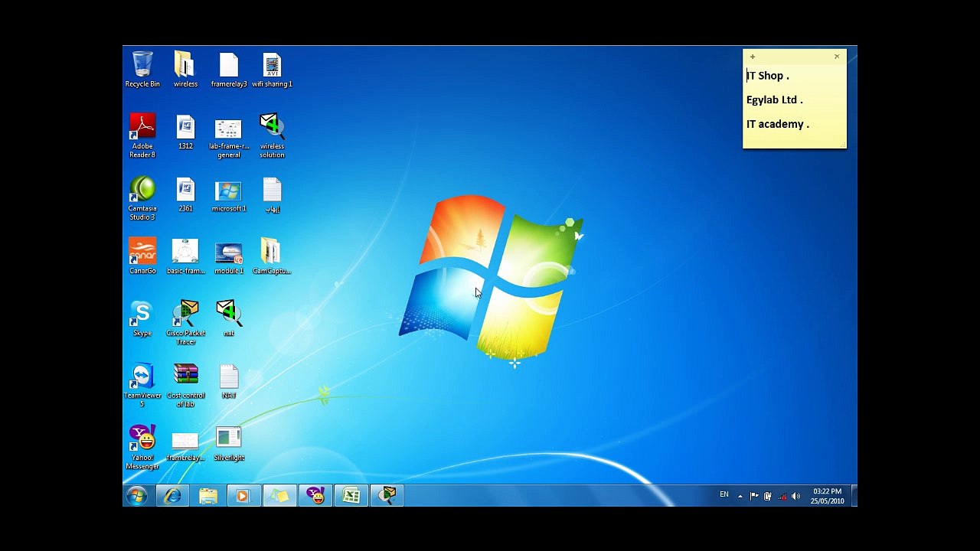This screenshot has width=980, height=551.
Task: Select the basic-fram... desktop file
Action: coord(185,256)
